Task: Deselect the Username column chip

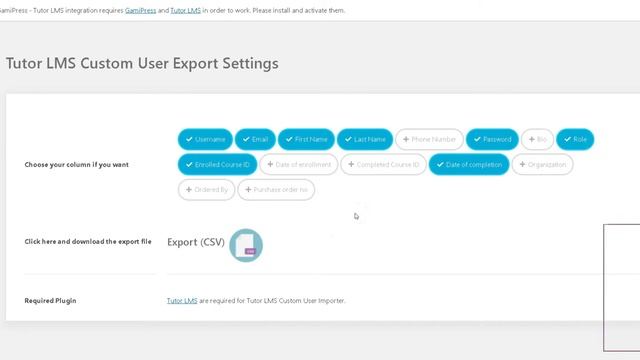Action: (x=205, y=139)
